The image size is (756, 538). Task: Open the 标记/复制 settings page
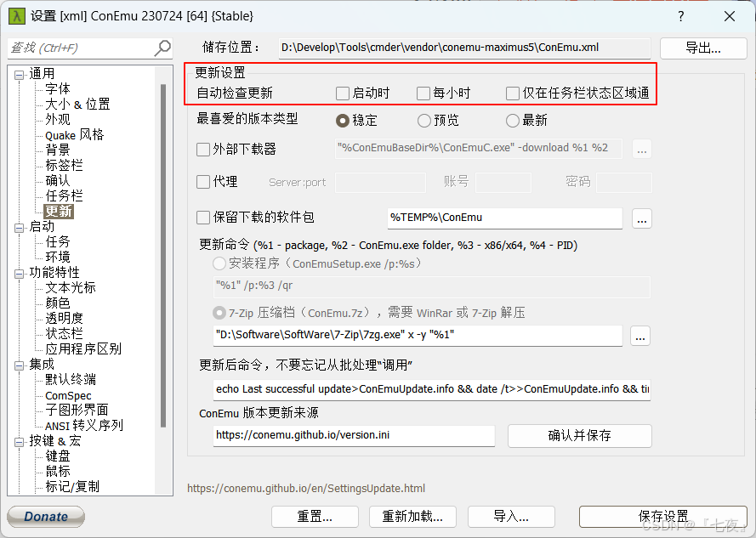click(72, 486)
